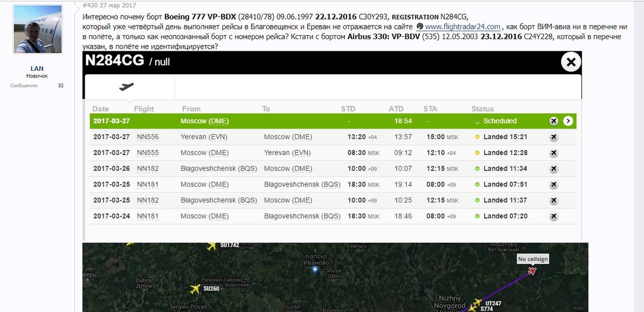The height and width of the screenshot is (312, 644).
Task: Click Yerevan (EVN) origin in NN556 row
Action: 204,137
